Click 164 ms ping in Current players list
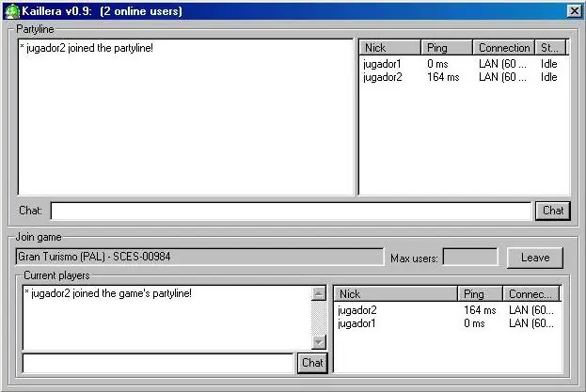 pyautogui.click(x=480, y=310)
